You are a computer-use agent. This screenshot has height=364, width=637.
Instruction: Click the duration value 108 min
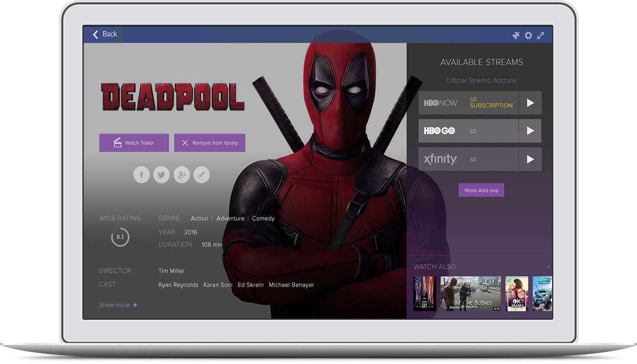(212, 245)
